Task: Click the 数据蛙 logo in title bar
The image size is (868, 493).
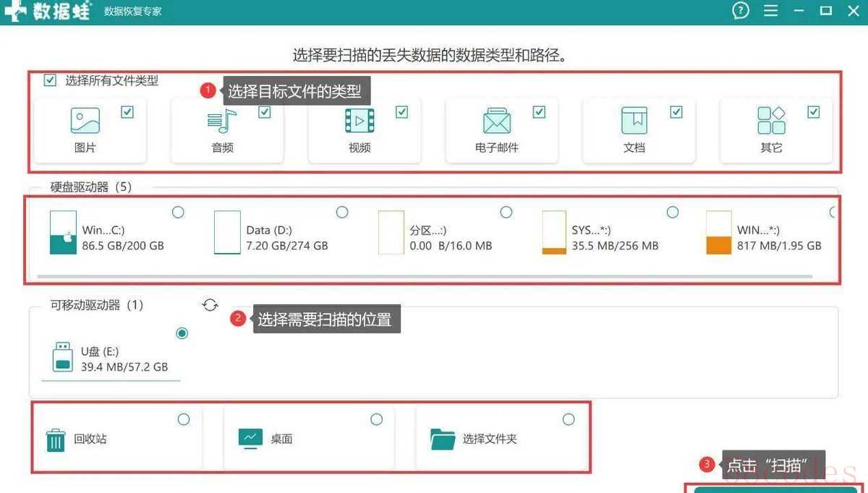Action: coord(47,11)
